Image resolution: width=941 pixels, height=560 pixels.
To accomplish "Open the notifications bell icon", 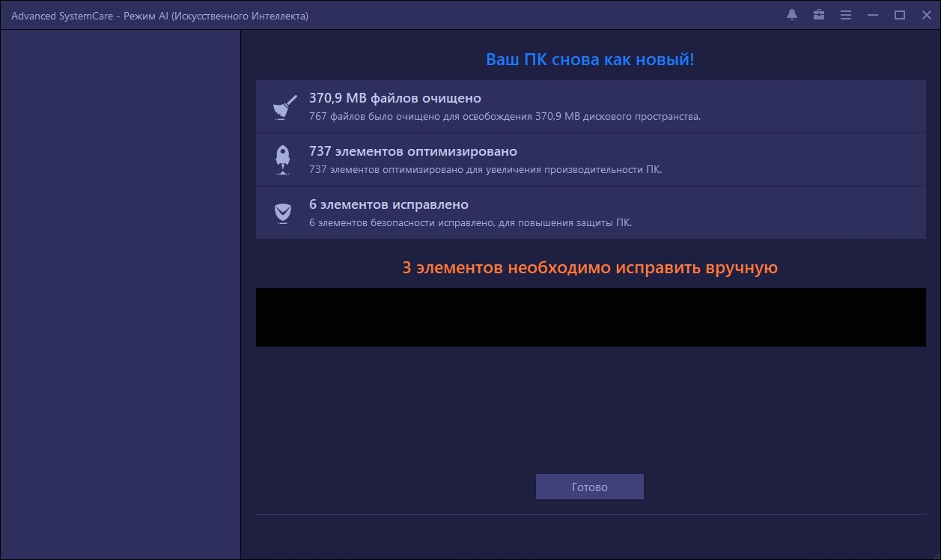I will [x=792, y=15].
